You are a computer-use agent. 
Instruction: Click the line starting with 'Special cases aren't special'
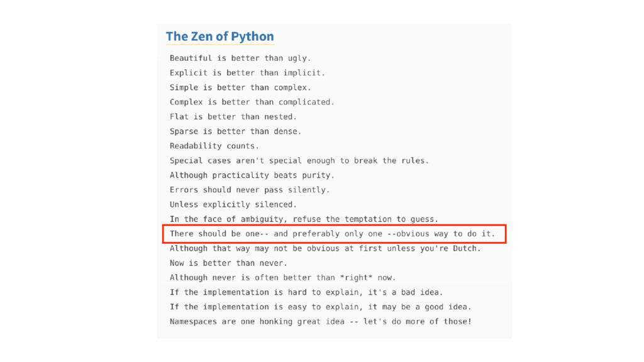tap(299, 160)
